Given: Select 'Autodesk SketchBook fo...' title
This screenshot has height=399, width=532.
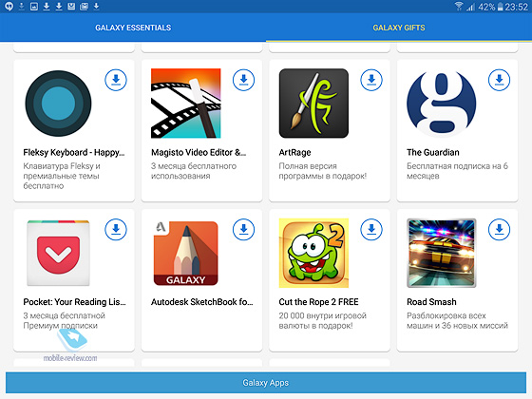Looking at the screenshot, I should (201, 302).
